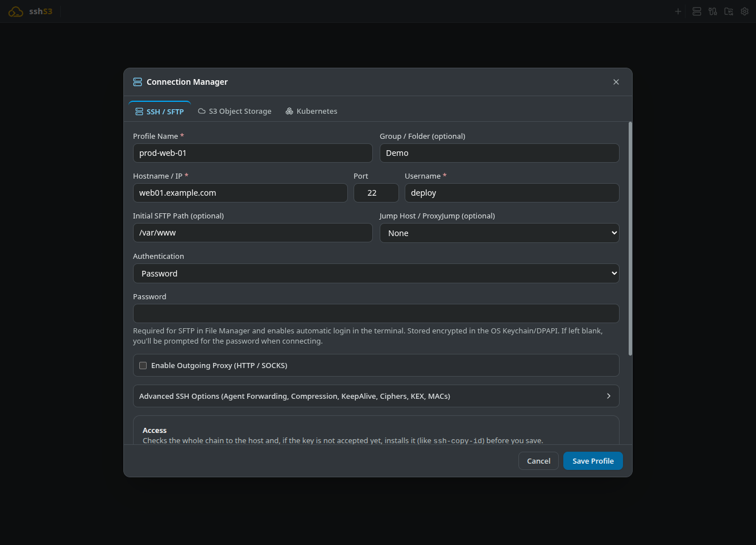This screenshot has width=756, height=545.
Task: Open the cable plug tunnels icon
Action: (713, 11)
